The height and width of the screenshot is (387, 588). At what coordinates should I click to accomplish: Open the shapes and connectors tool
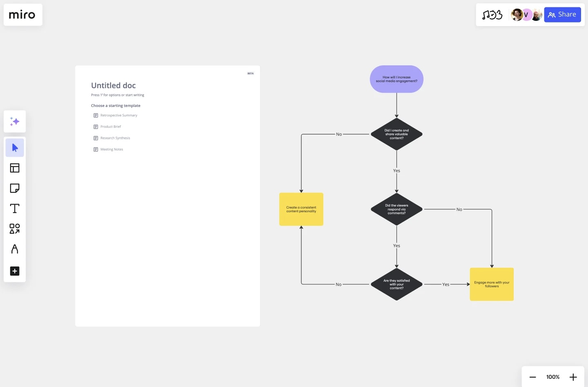(14, 229)
